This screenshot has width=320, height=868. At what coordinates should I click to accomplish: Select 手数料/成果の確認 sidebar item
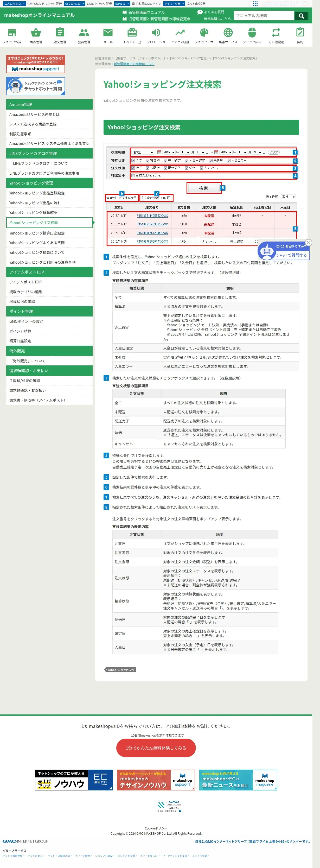pos(49,381)
